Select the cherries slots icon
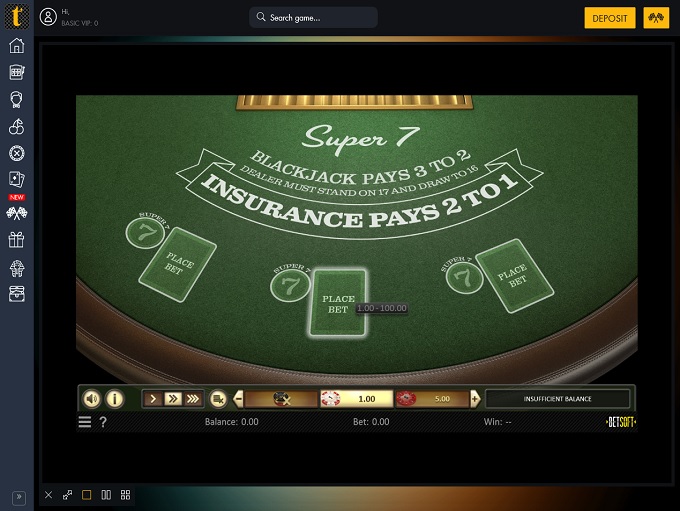680x511 pixels. pyautogui.click(x=16, y=127)
